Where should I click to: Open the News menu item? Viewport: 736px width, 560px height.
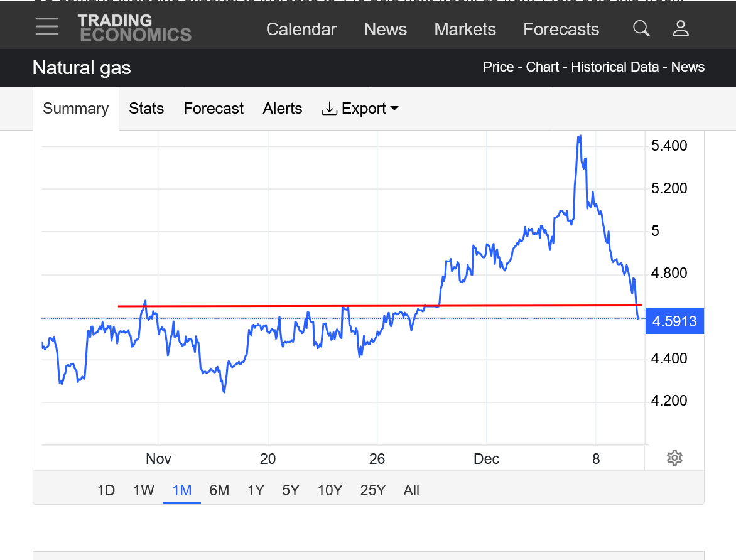386,30
